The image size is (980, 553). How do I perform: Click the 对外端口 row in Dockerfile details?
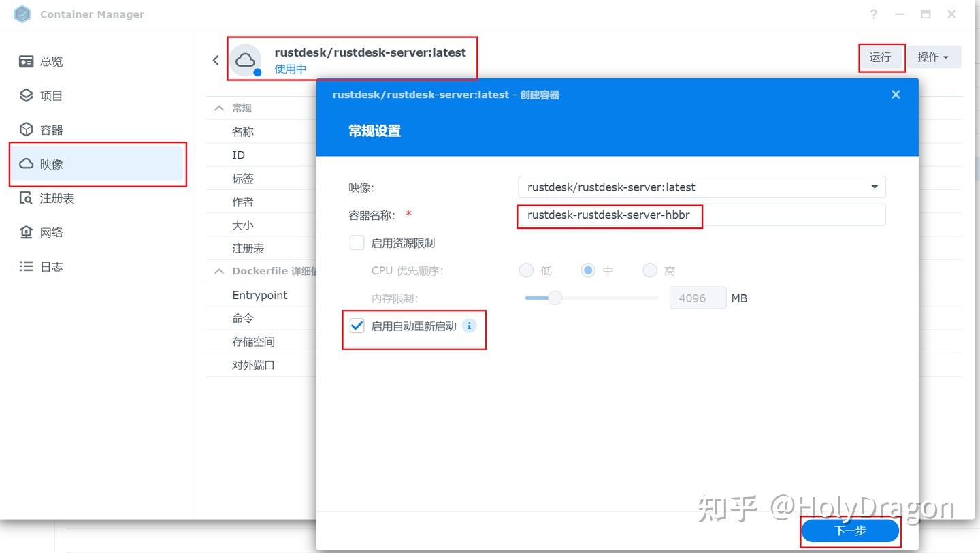pyautogui.click(x=261, y=365)
